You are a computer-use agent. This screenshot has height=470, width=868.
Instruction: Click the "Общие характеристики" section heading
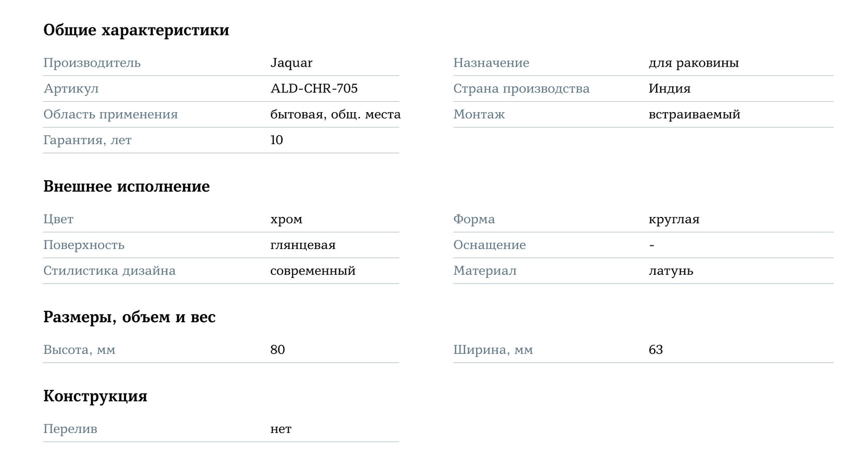136,30
